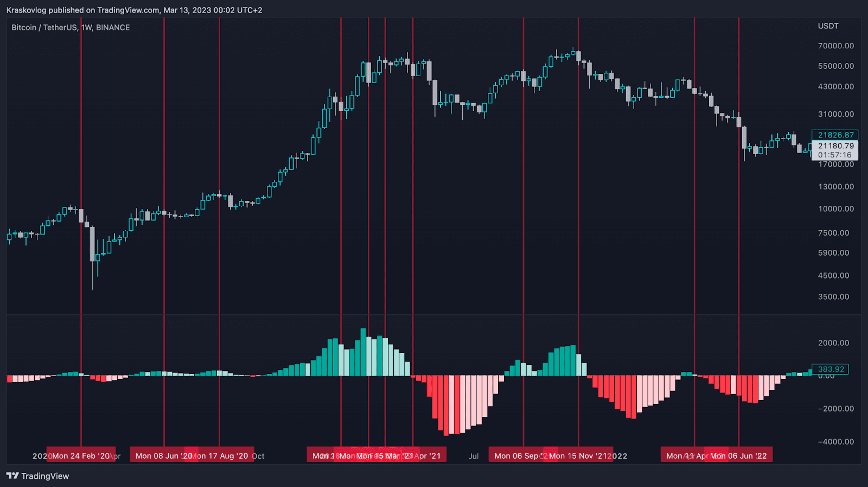Select the 43000.00 price axis label
Viewport: 868px width, 487px height.
(x=836, y=87)
